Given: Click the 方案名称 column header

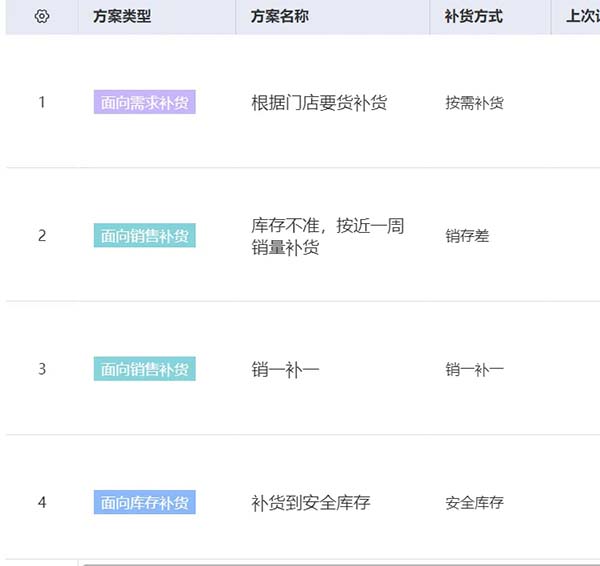Looking at the screenshot, I should pyautogui.click(x=280, y=17).
